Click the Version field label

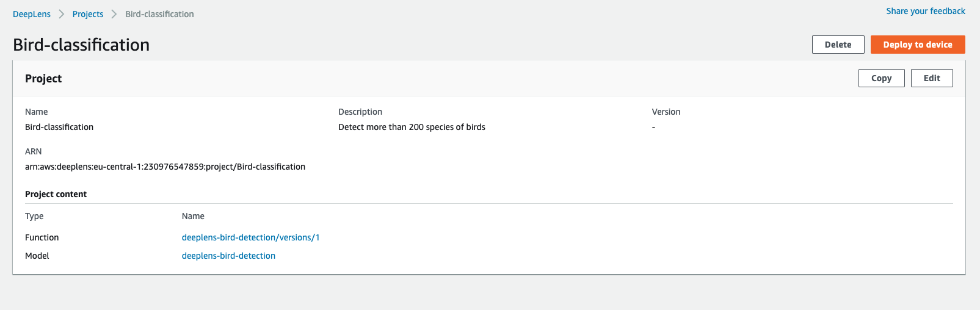tap(666, 112)
